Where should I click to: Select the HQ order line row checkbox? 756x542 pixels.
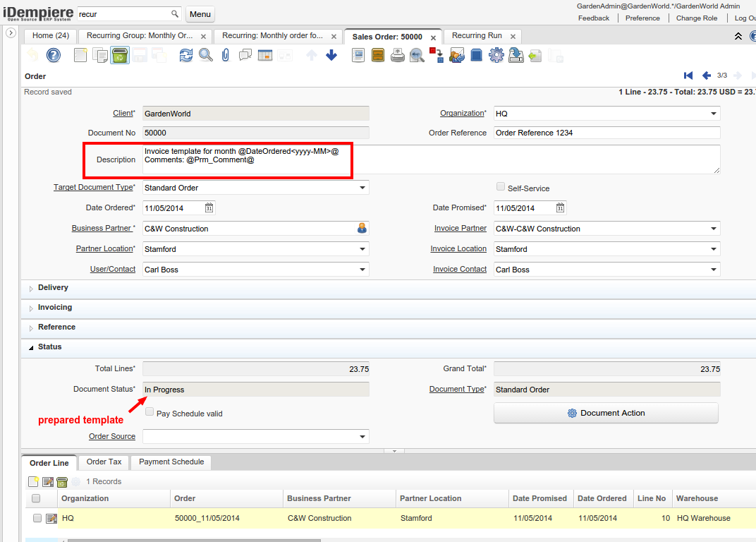point(37,518)
